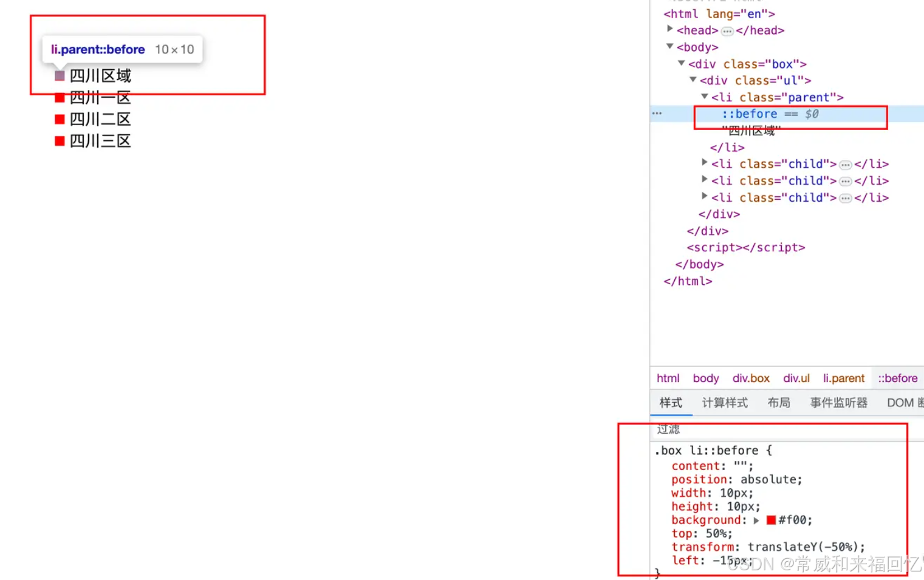Click the html breadcrumb
This screenshot has width=924, height=580.
pos(668,378)
